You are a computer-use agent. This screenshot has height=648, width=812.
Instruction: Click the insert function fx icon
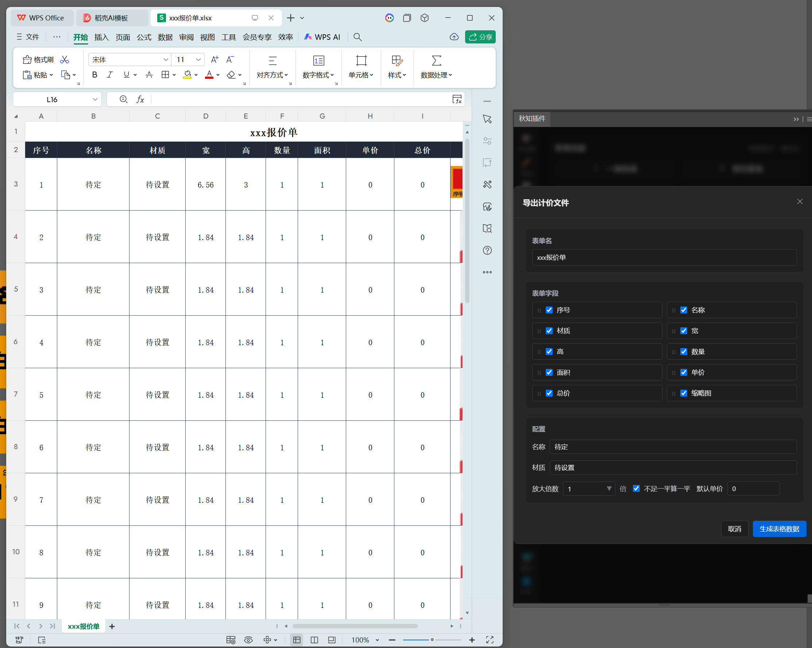(x=140, y=100)
